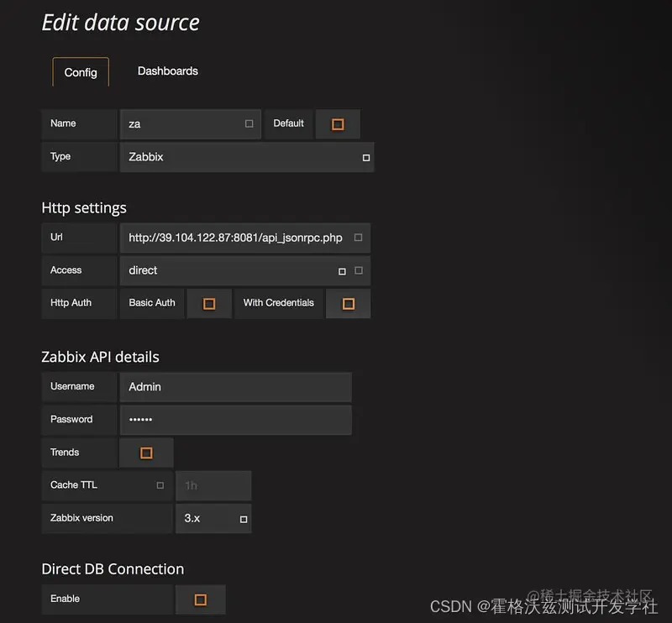Image resolution: width=672 pixels, height=623 pixels.
Task: Click the Username field containing Admin
Action: [x=236, y=387]
